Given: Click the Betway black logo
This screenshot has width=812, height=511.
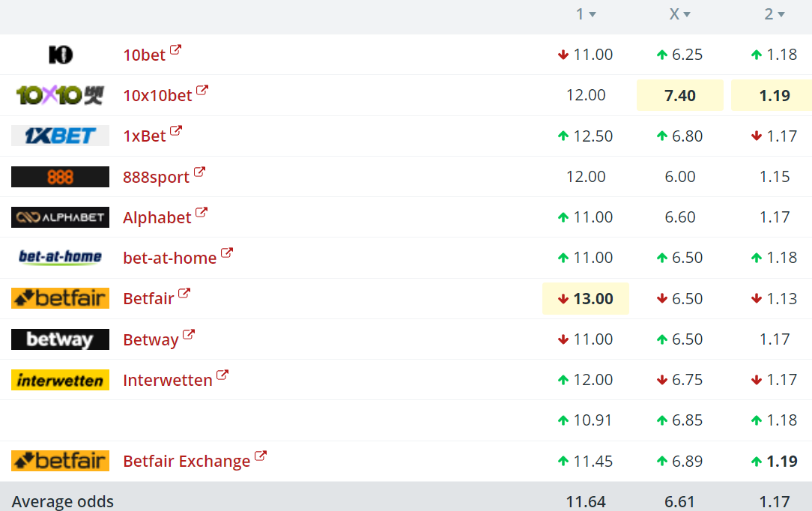Looking at the screenshot, I should [60, 339].
